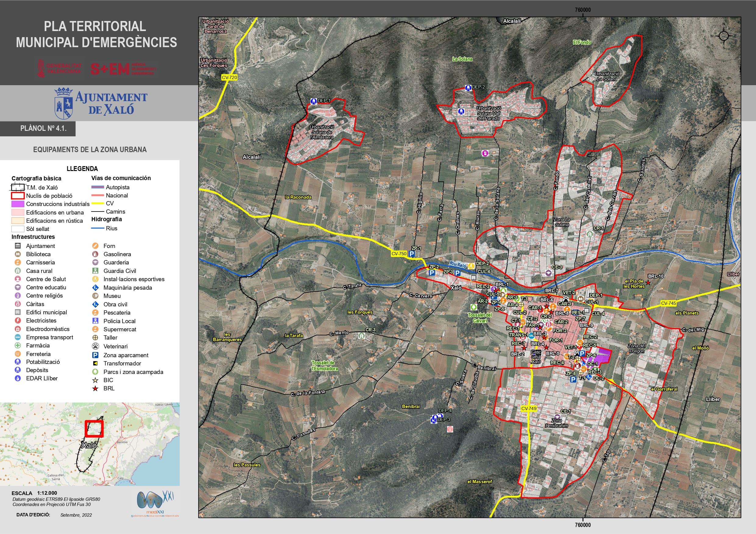
Task: Click the red Nuclis de població swatch
Action: 18,196
